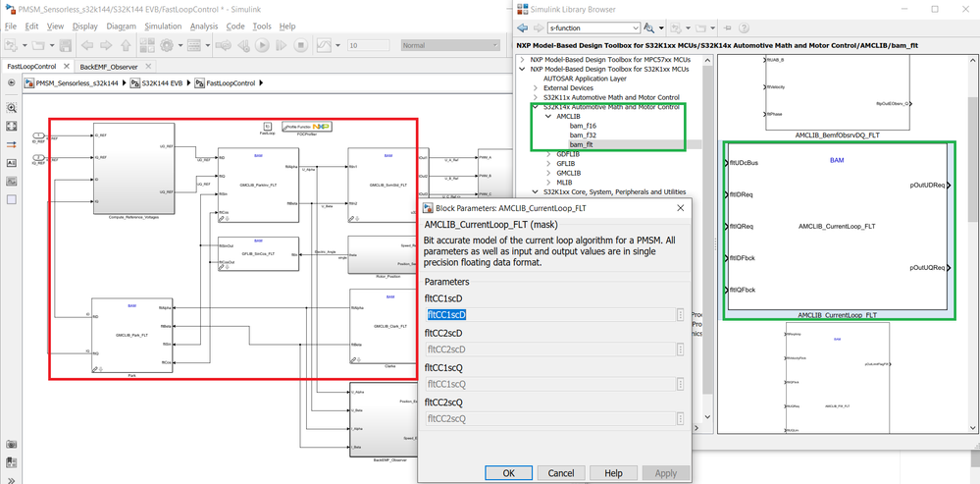Open the Model Explorer toolbar icon
This screenshot has width=980, height=484.
pyautogui.click(x=194, y=45)
